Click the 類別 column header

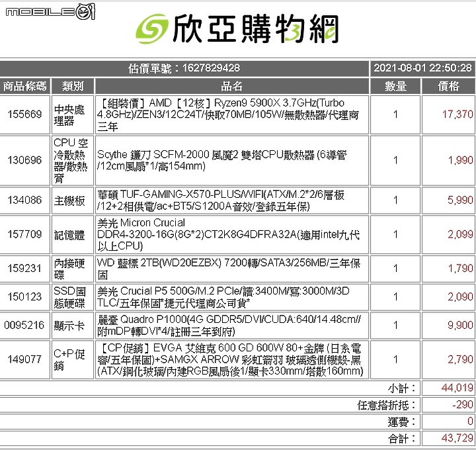pos(73,86)
